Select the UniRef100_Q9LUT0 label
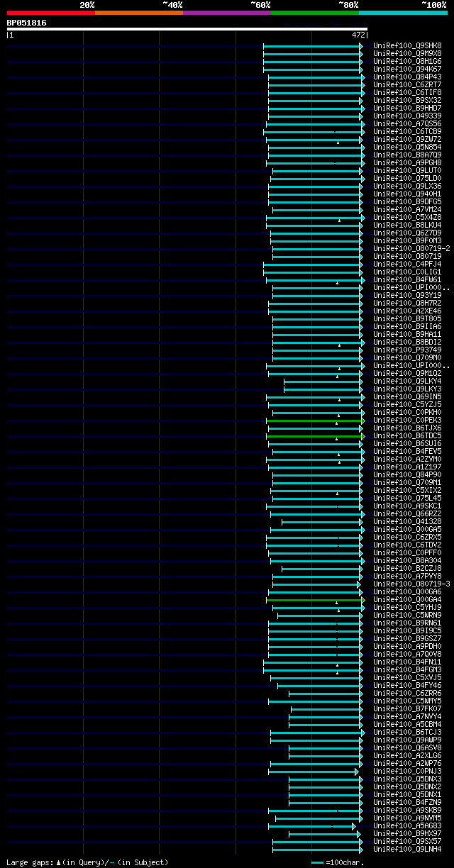This screenshot has width=454, height=868. [x=407, y=170]
